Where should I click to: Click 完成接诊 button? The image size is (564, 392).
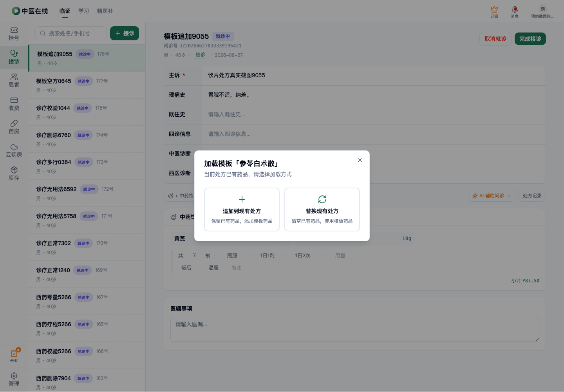click(x=530, y=39)
